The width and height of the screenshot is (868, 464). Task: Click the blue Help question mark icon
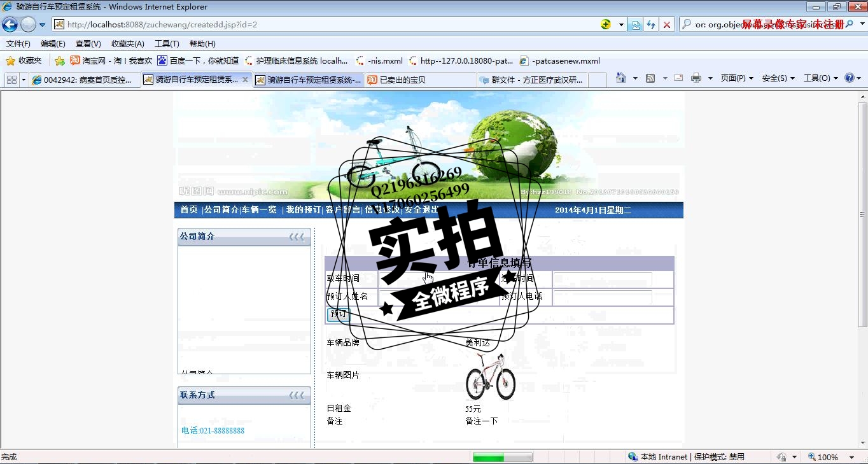tap(850, 78)
